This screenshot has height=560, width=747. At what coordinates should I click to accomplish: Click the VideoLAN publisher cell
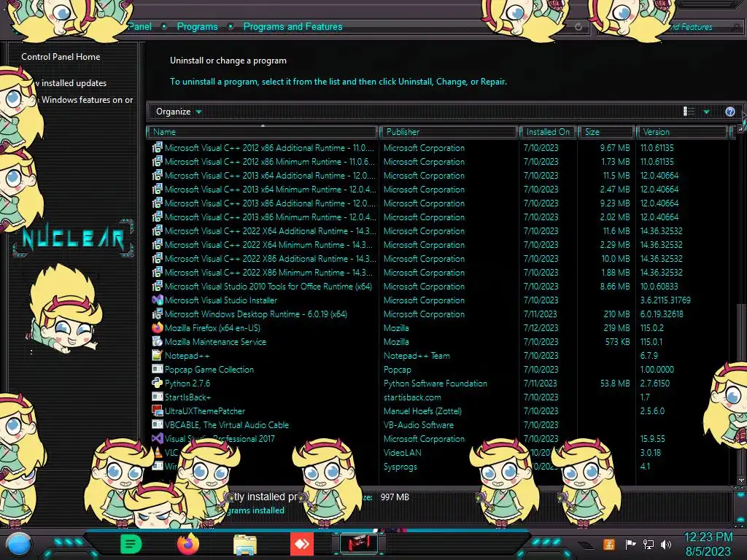(x=403, y=452)
